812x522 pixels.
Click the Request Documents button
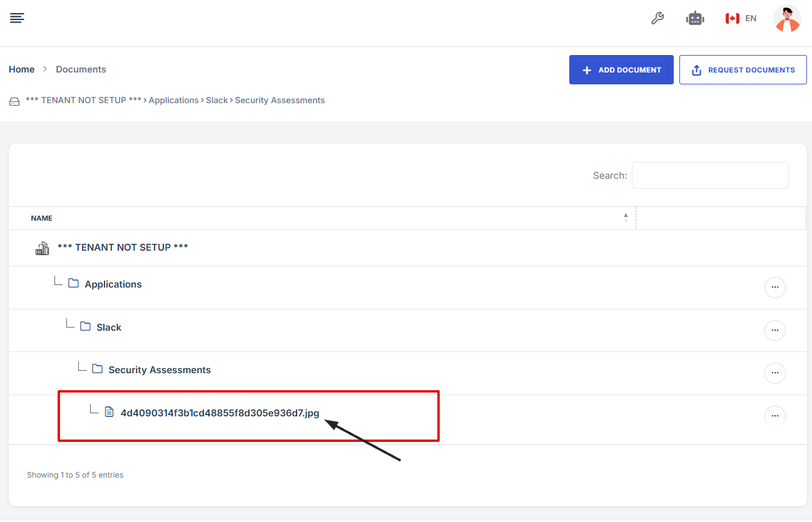743,70
